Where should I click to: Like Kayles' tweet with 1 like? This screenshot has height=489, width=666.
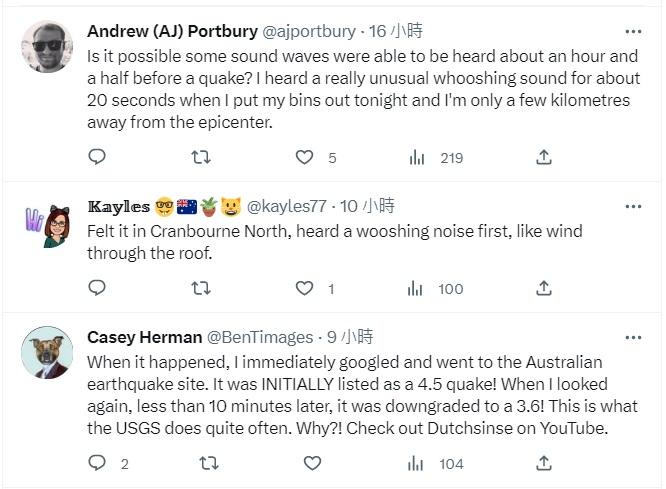pyautogui.click(x=304, y=288)
